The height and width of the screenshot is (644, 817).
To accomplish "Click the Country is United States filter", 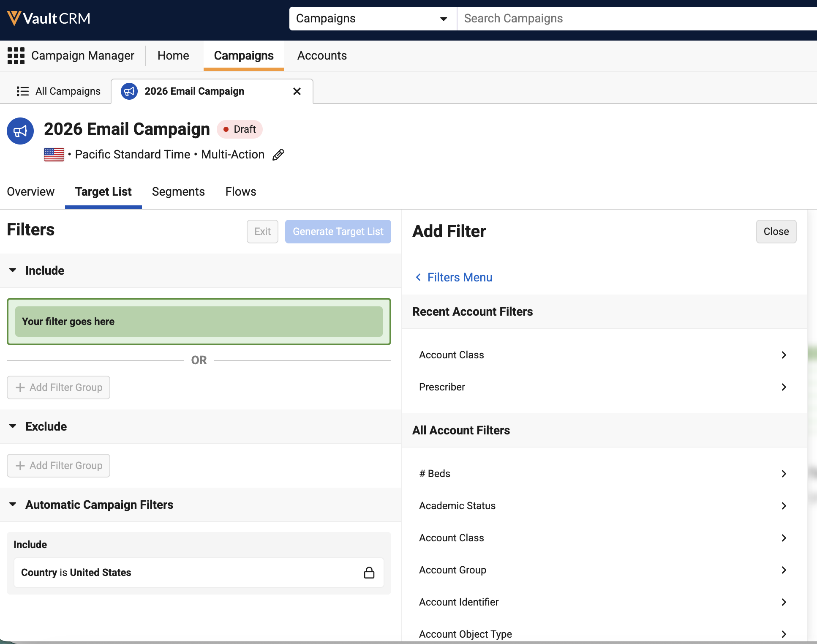I will pos(199,573).
